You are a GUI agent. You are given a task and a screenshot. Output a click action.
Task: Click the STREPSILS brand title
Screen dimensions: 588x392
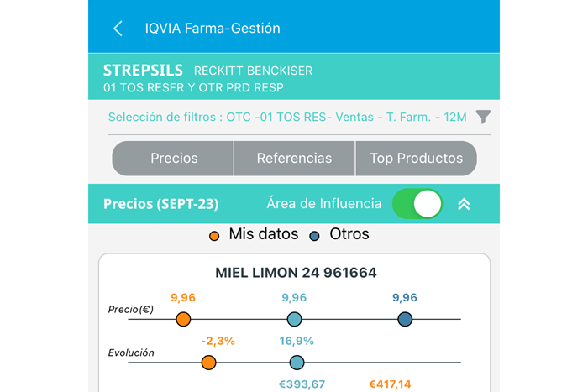point(143,71)
